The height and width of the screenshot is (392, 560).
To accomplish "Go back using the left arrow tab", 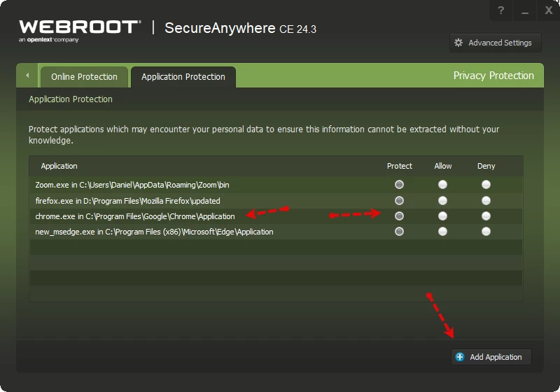I will click(27, 76).
